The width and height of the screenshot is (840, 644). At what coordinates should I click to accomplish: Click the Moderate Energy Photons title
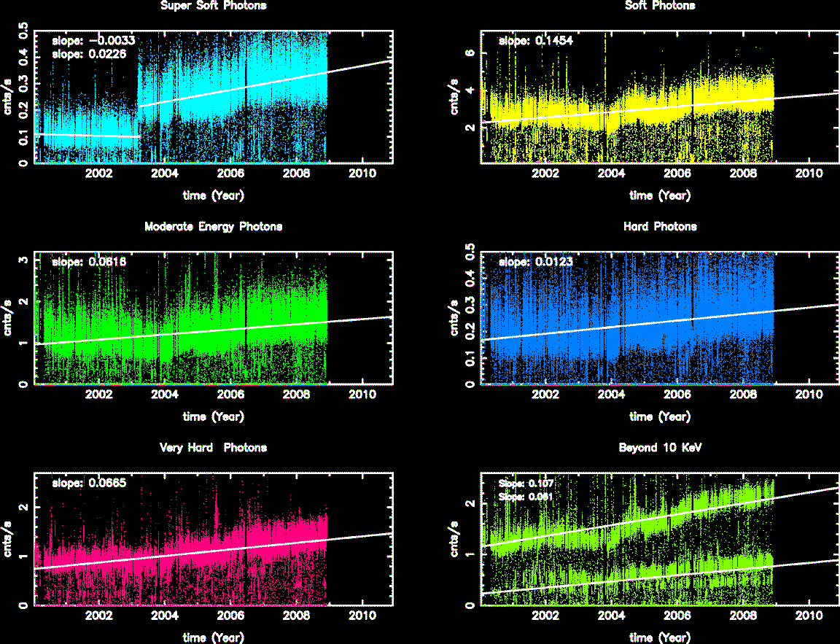(213, 227)
